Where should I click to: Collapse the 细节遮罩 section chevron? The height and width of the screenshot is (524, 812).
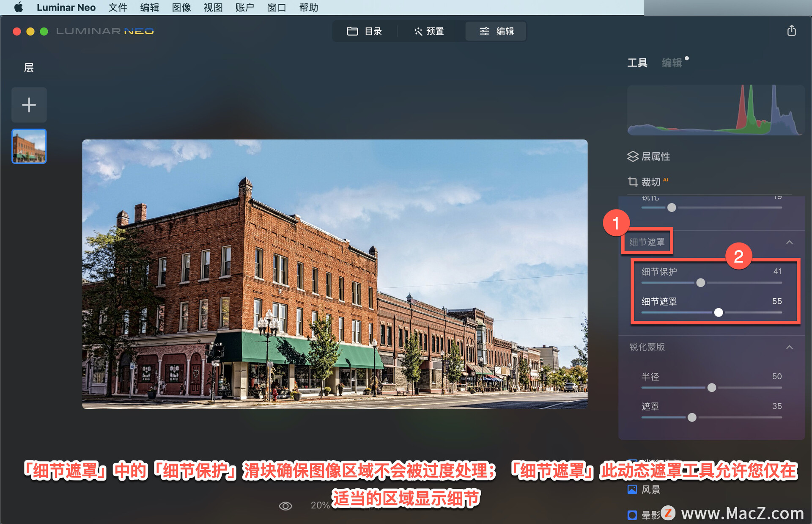(789, 243)
